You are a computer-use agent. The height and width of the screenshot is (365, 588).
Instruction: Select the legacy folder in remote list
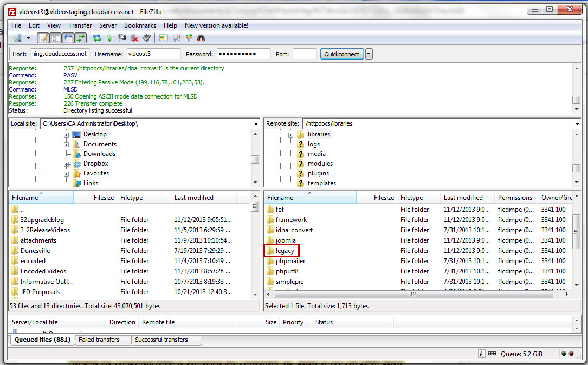click(285, 251)
